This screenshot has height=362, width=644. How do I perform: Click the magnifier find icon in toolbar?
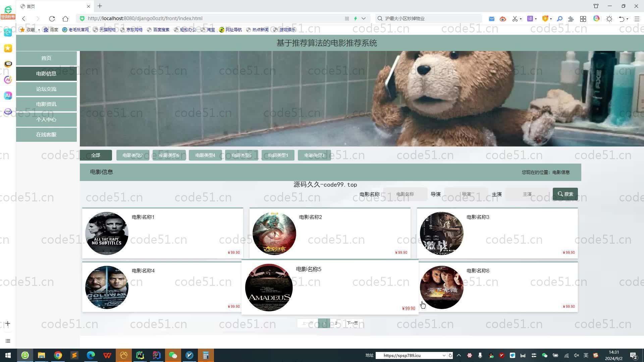559,19
